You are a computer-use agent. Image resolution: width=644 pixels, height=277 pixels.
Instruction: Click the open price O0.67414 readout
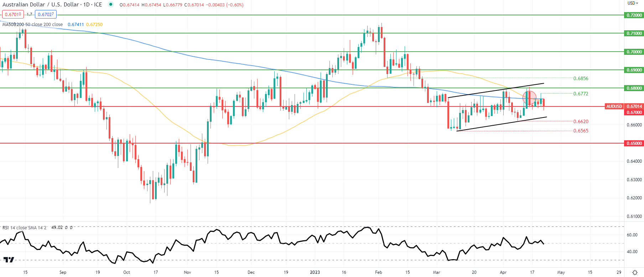click(x=130, y=5)
